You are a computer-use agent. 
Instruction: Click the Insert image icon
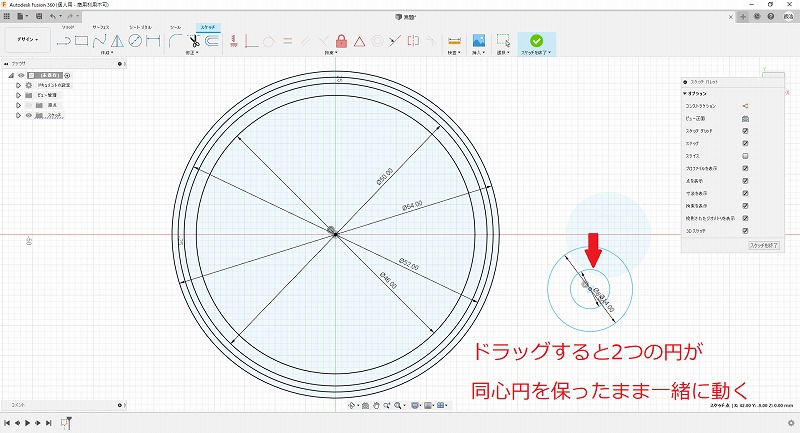tap(479, 41)
